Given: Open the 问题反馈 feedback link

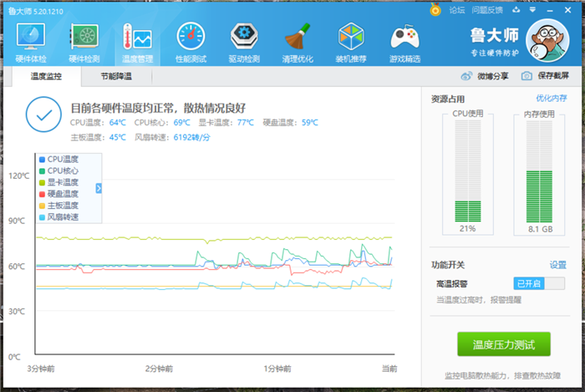Looking at the screenshot, I should pos(487,10).
